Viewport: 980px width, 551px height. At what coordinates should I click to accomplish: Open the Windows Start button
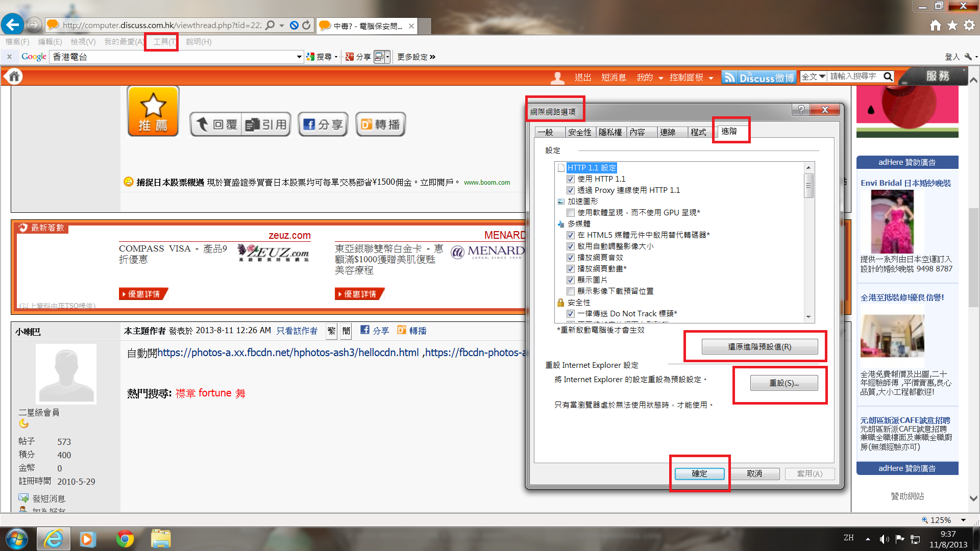point(17,539)
